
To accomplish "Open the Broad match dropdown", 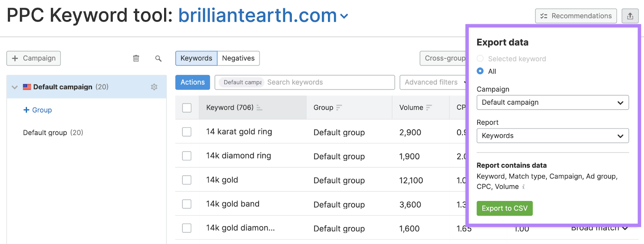I will [600, 228].
